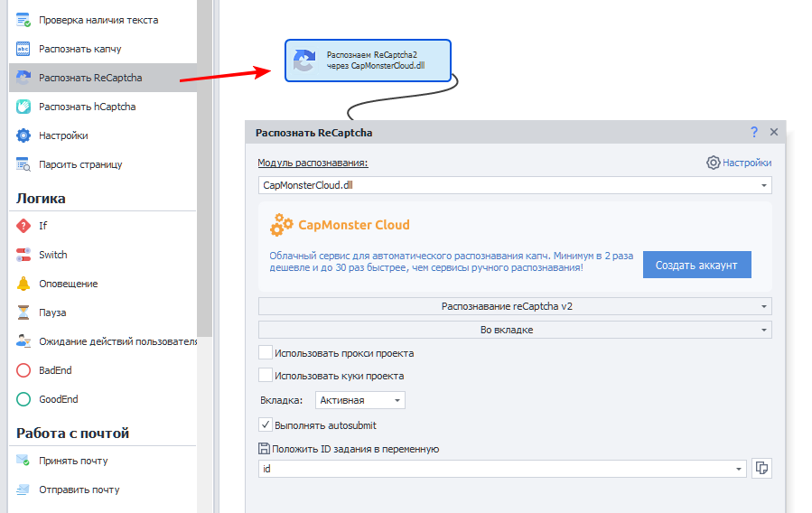812x513 pixels.
Task: Enable Использовать куки проекта checkbox
Action: [x=266, y=376]
